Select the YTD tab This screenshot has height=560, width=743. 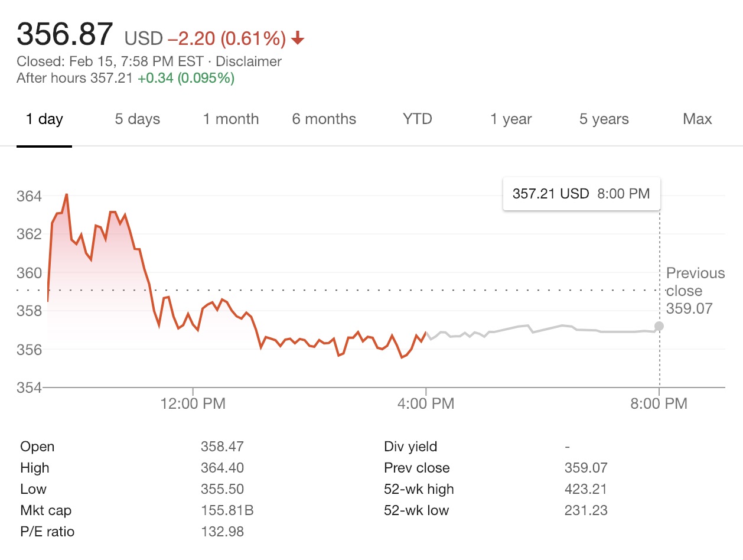417,119
